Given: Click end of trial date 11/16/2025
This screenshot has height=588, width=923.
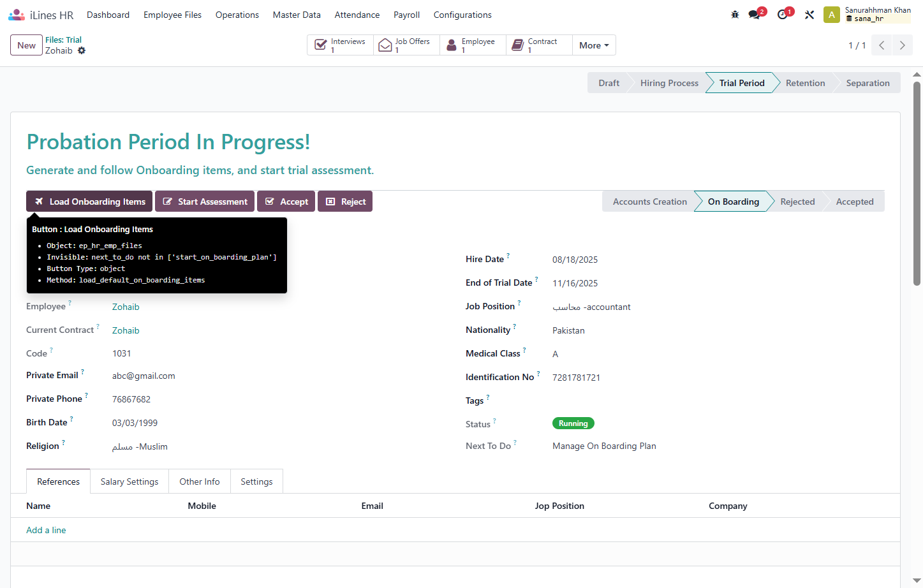Looking at the screenshot, I should (x=575, y=283).
